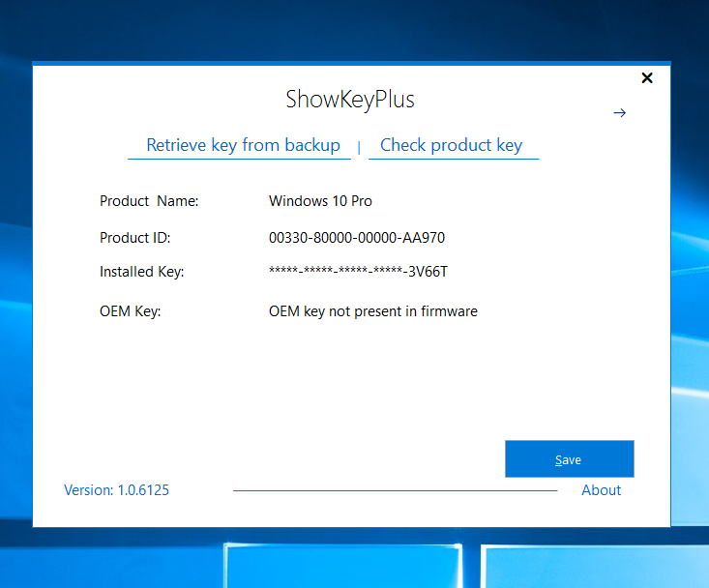Click the OEM Key: label

pyautogui.click(x=130, y=311)
